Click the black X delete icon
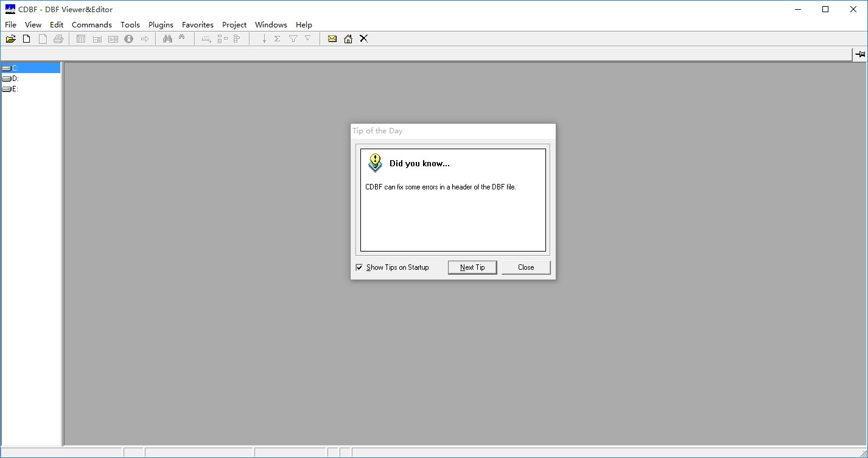868x458 pixels. (x=363, y=38)
